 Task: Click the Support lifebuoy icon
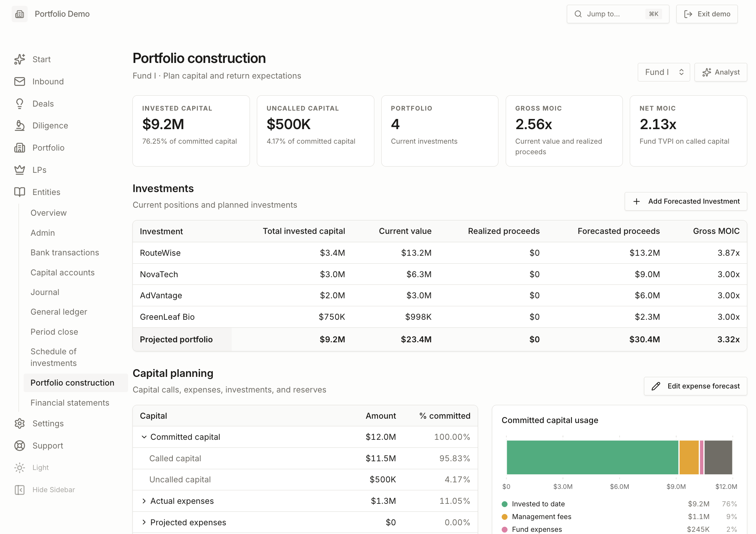[20, 446]
